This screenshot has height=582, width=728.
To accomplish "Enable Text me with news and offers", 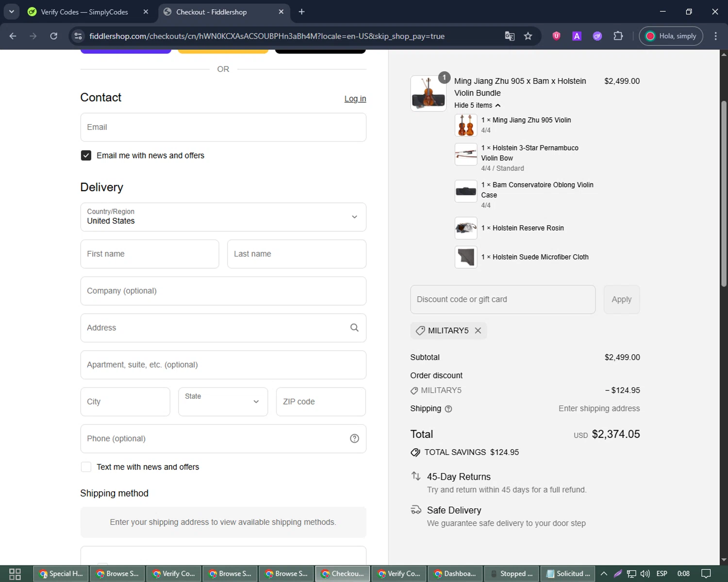I will click(x=86, y=467).
